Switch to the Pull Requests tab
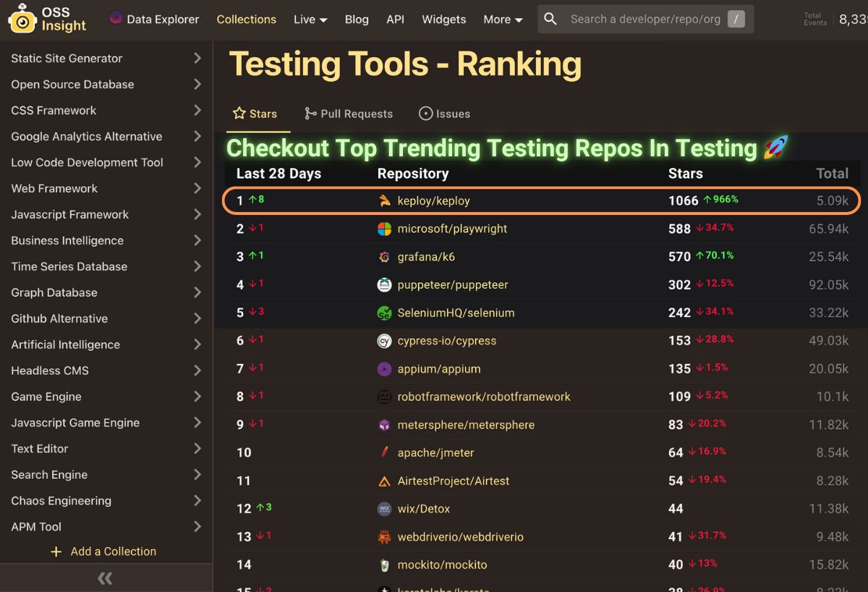 [348, 114]
